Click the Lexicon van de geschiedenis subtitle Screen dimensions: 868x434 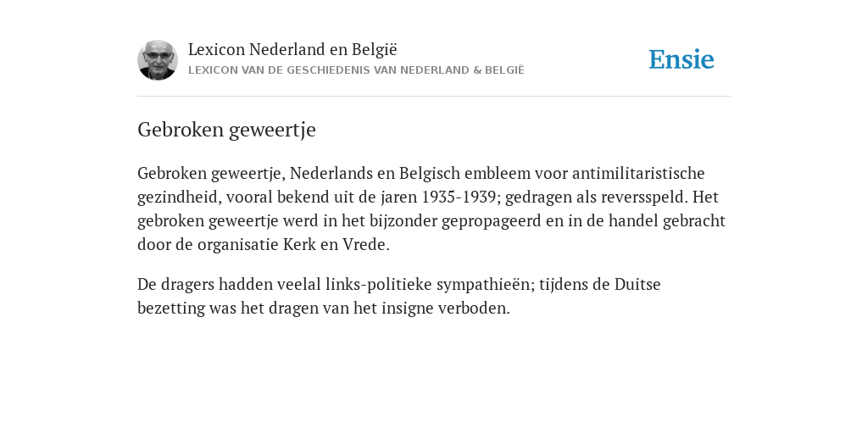(356, 70)
